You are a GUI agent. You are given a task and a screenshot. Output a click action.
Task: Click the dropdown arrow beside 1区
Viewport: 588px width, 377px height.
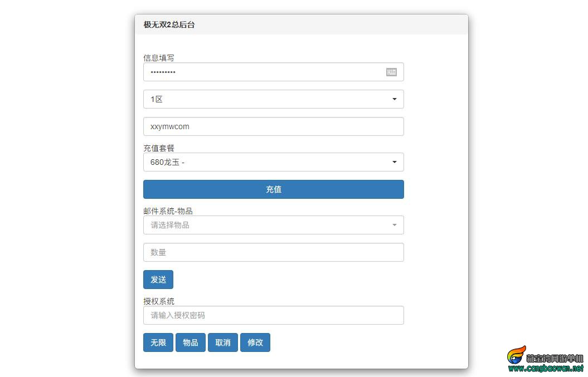pyautogui.click(x=395, y=99)
